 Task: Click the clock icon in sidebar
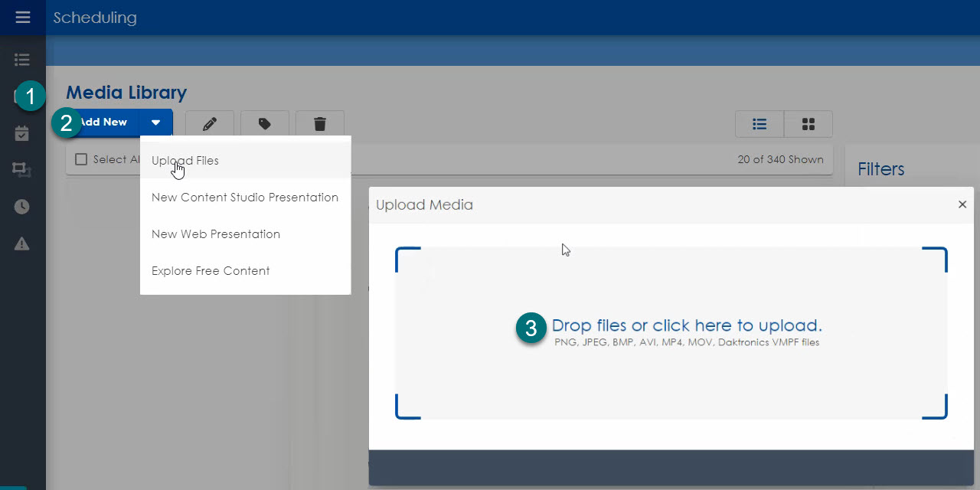click(x=22, y=207)
